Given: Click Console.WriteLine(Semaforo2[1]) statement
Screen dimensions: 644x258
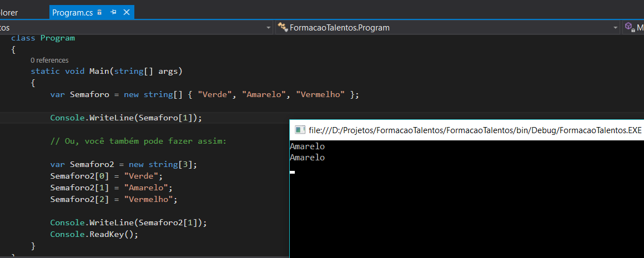Looking at the screenshot, I should (x=129, y=223).
